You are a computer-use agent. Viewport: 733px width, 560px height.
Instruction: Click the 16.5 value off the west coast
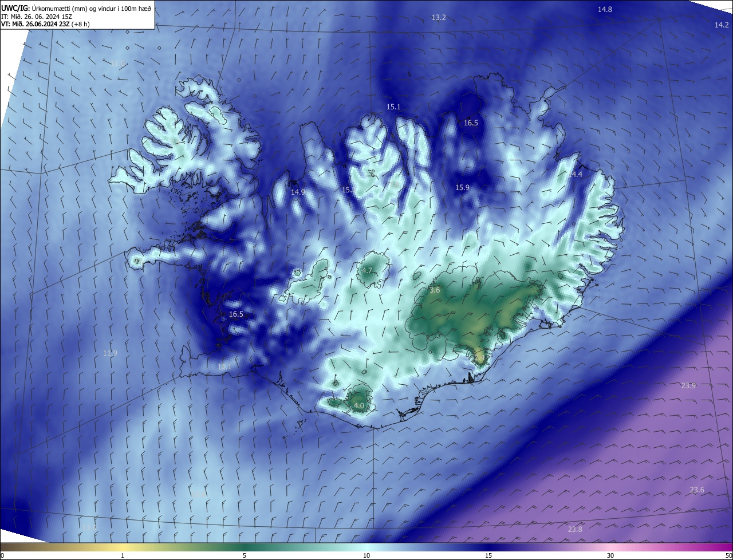click(x=236, y=314)
